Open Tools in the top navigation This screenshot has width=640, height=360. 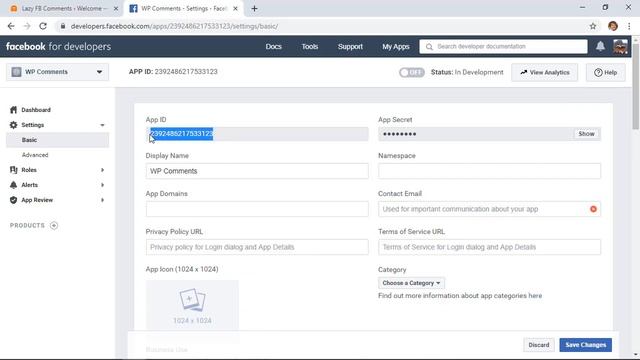(310, 47)
